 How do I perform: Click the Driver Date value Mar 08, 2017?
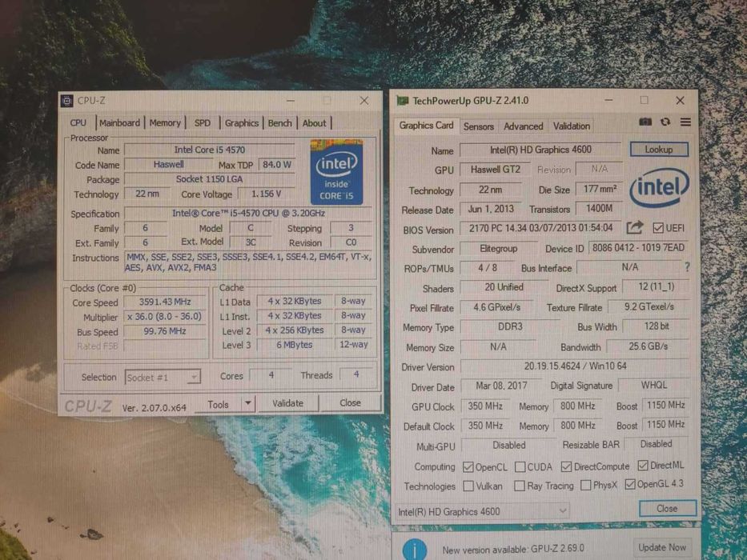tap(501, 386)
